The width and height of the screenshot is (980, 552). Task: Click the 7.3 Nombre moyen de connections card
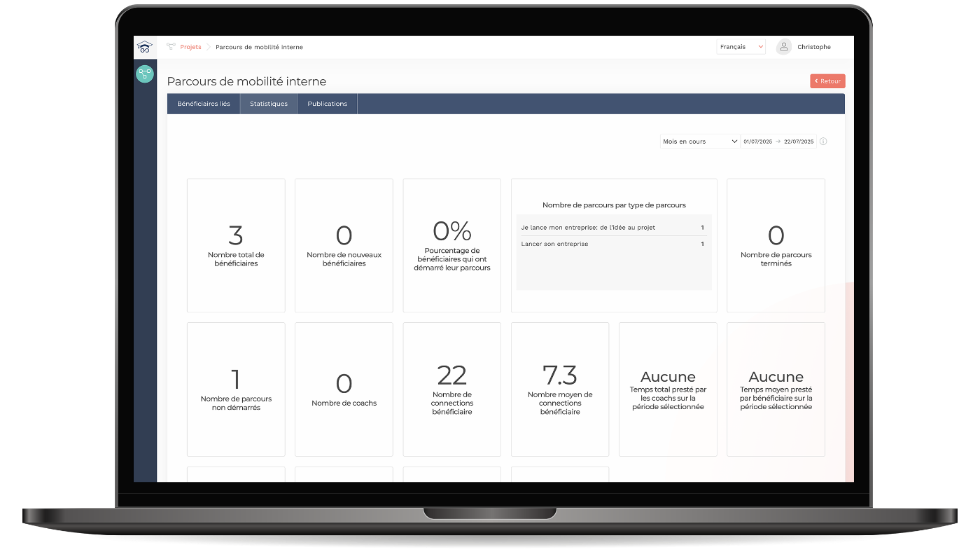560,389
